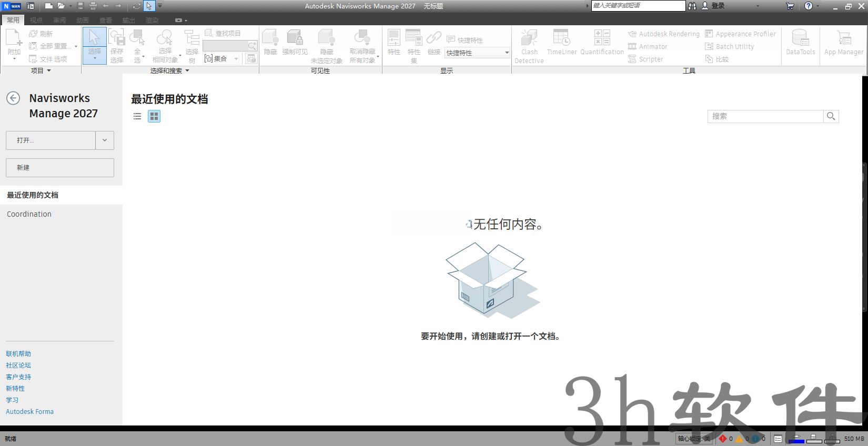Click the 查找项目 ribbon button
Image resolution: width=868 pixels, height=446 pixels.
223,33
